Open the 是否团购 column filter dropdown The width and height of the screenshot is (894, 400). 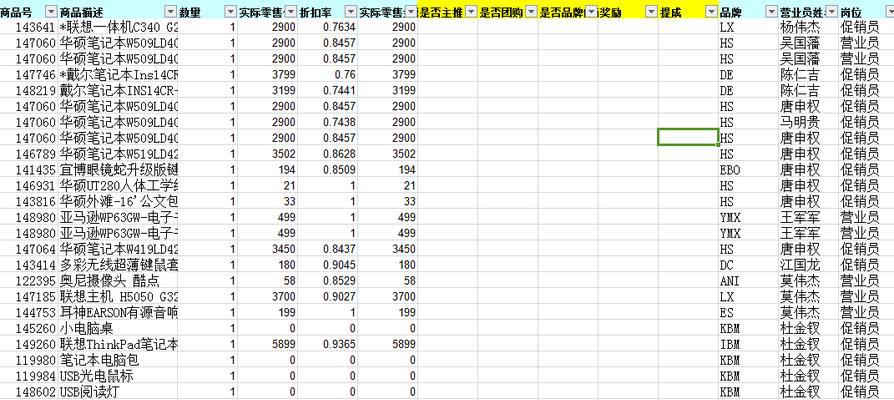tap(531, 12)
